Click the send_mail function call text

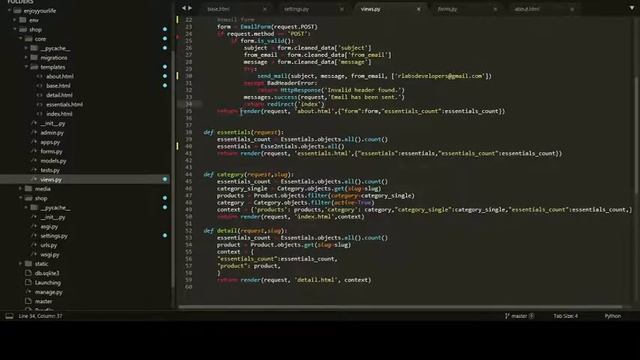click(272, 76)
